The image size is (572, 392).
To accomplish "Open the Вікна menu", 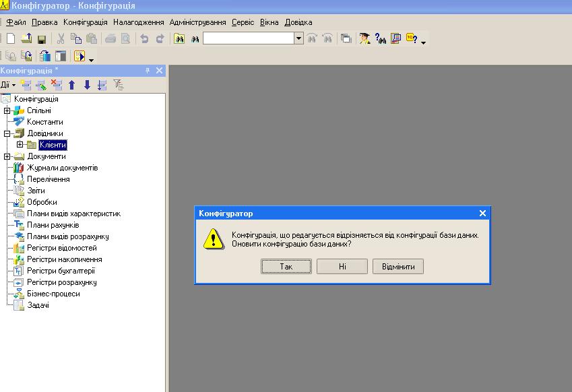I will (269, 22).
